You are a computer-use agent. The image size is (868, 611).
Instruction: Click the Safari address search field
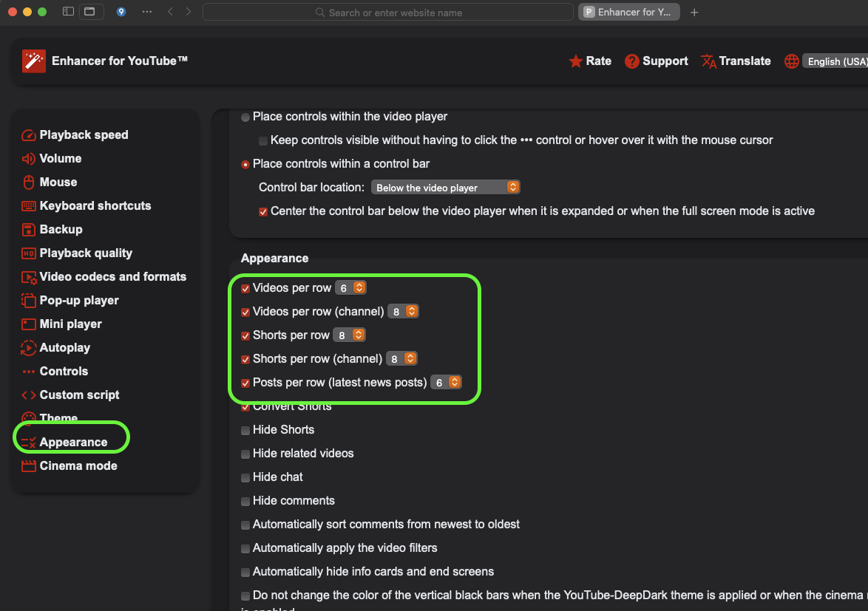click(x=387, y=13)
